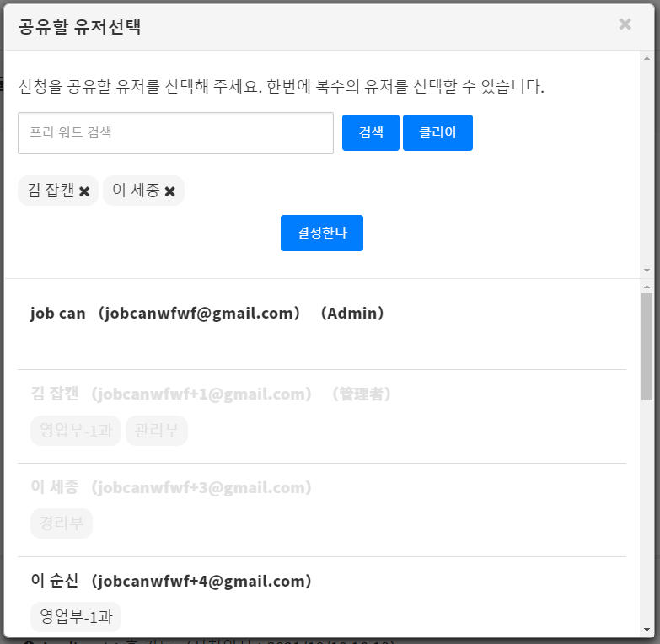
Task: Click 경리부 department tag
Action: tap(62, 523)
